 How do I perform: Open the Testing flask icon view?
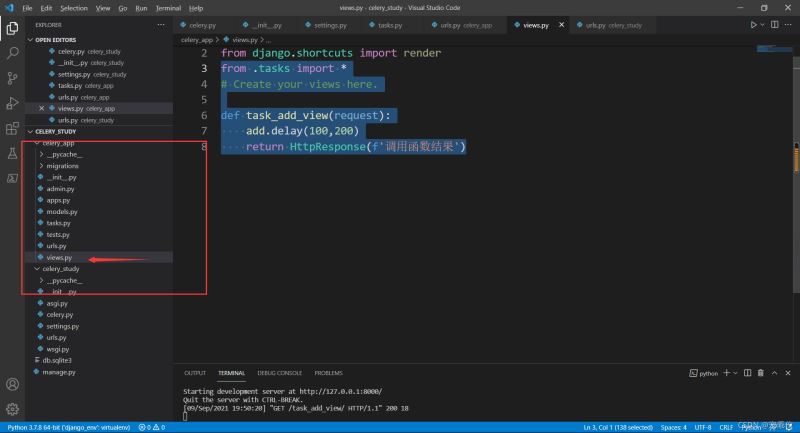(13, 153)
